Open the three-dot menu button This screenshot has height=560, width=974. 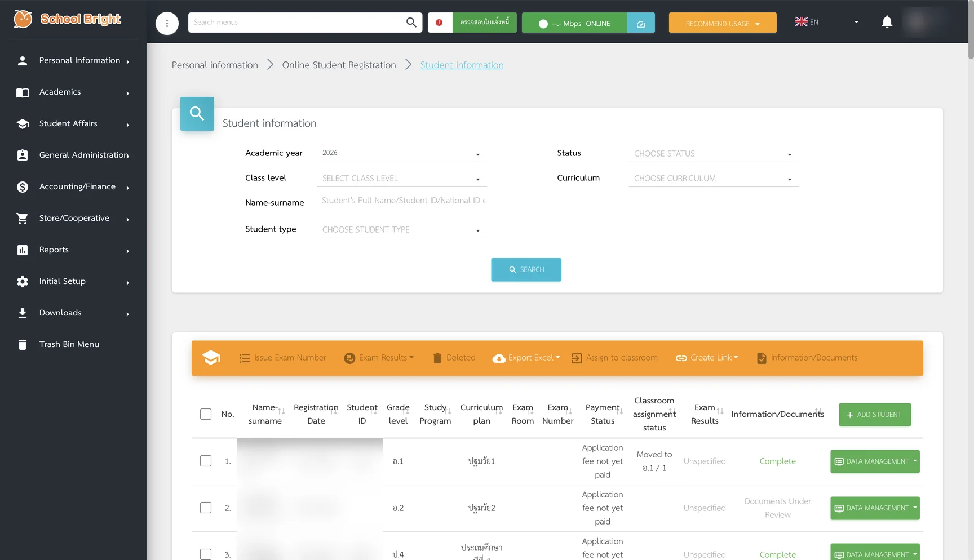(x=167, y=24)
